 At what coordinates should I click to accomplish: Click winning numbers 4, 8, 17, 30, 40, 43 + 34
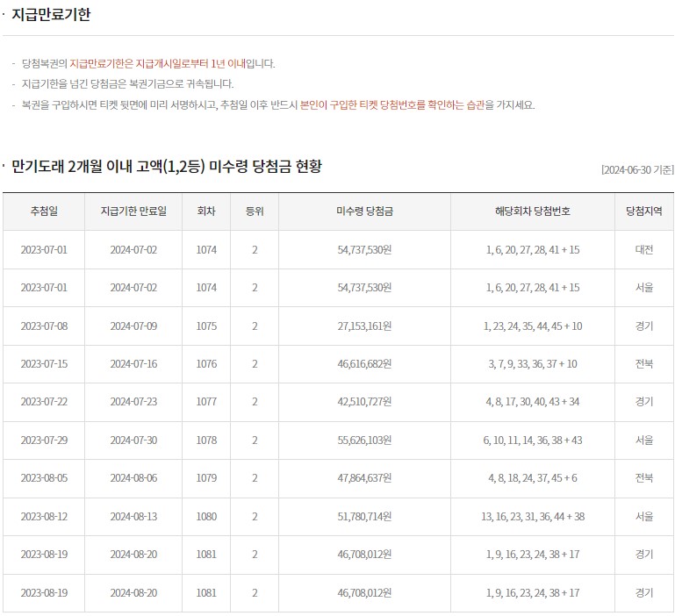(533, 402)
